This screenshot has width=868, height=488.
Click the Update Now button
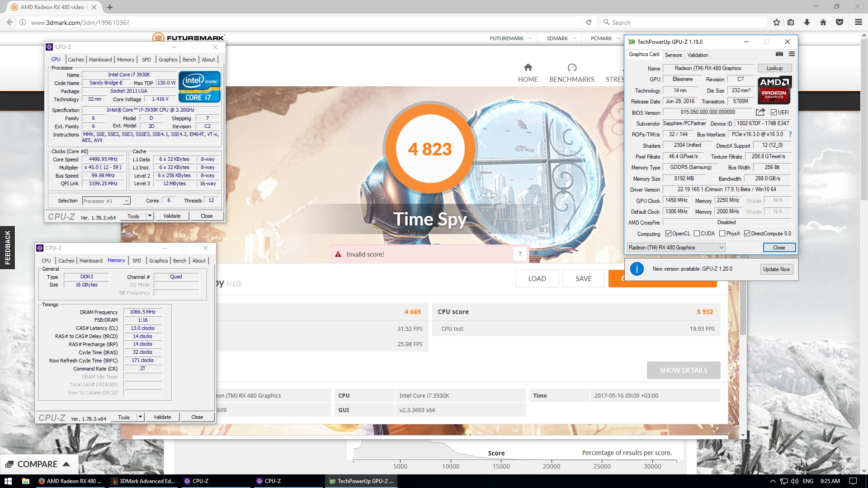776,269
